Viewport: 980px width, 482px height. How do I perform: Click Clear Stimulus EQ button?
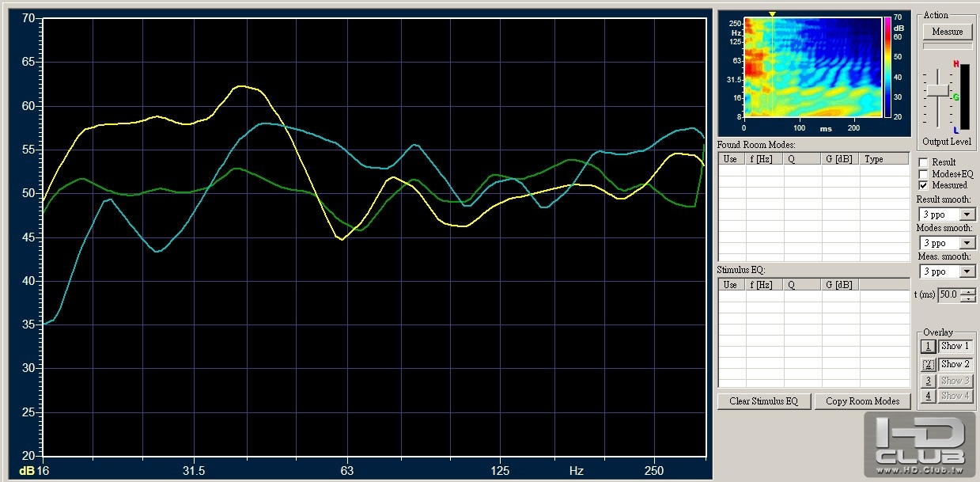point(764,401)
